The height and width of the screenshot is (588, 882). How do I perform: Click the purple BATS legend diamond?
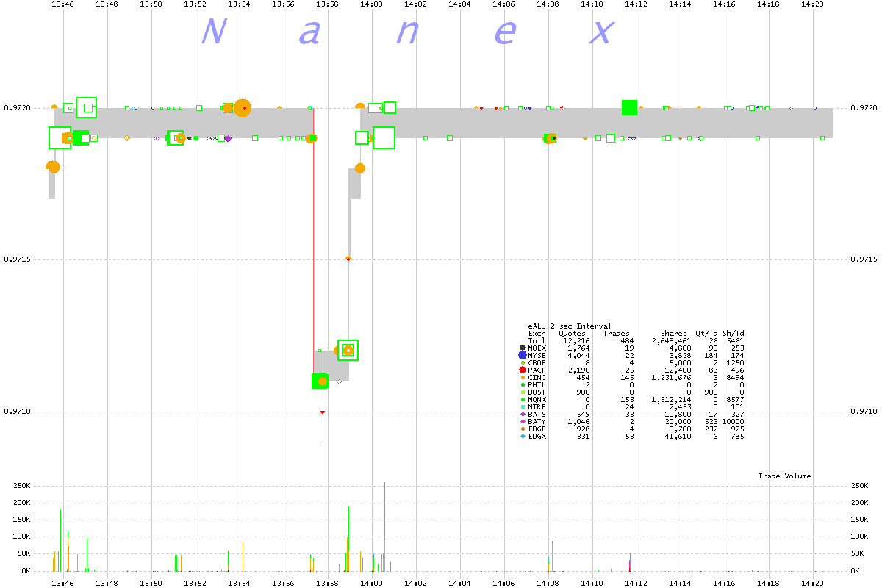point(522,414)
